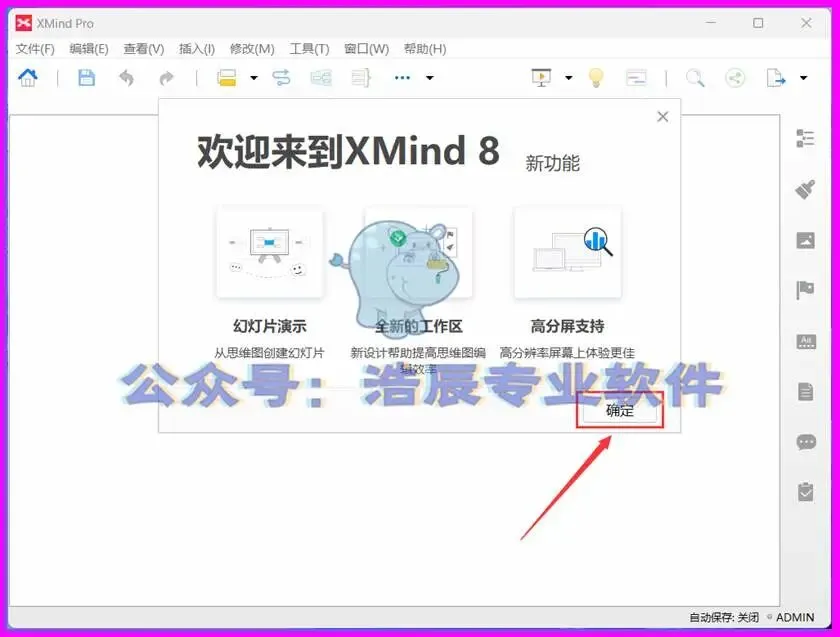Close the welcome dialog with X
Screen dimensions: 840x637
tap(663, 116)
